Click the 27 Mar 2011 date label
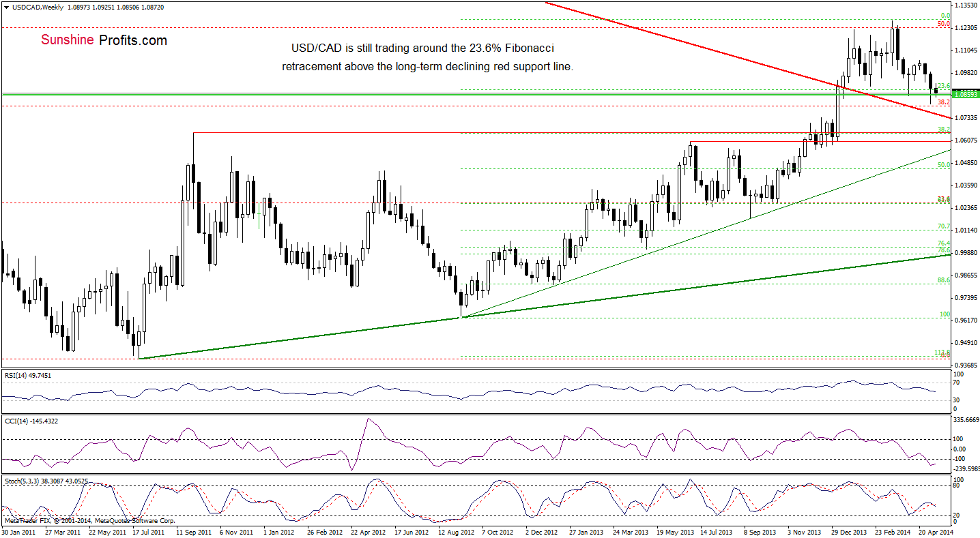Image resolution: width=980 pixels, height=538 pixels. coord(63,532)
